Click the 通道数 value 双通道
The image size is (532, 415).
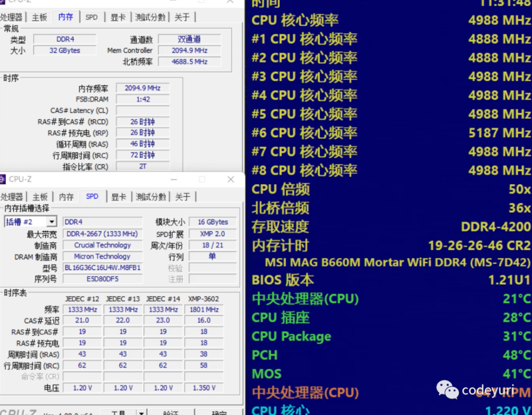coord(189,39)
